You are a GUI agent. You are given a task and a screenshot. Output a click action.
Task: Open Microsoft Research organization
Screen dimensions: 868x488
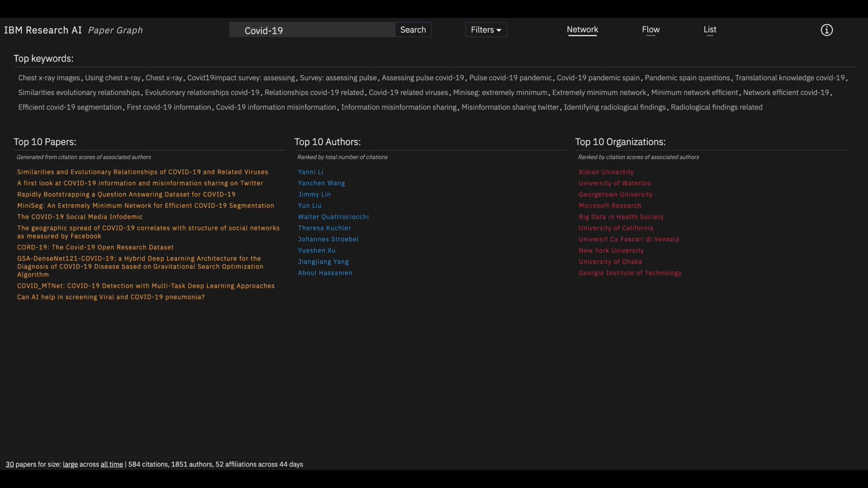(610, 205)
